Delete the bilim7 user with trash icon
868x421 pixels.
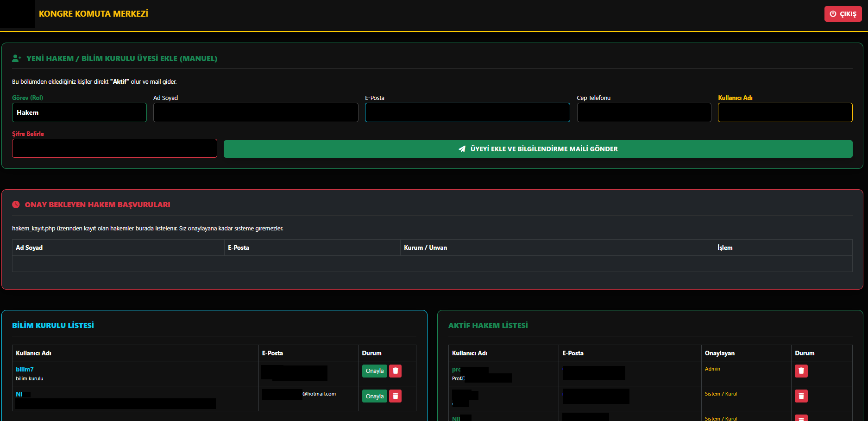tap(395, 371)
